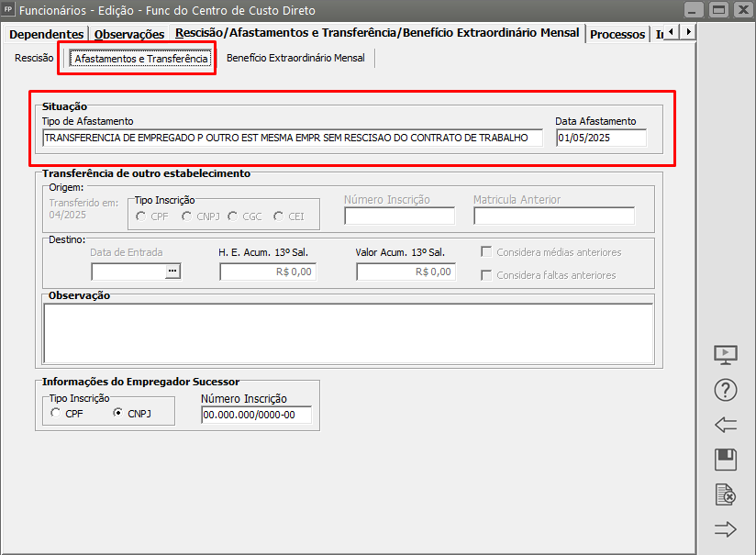
Task: Click the cancel document icon
Action: pos(725,494)
